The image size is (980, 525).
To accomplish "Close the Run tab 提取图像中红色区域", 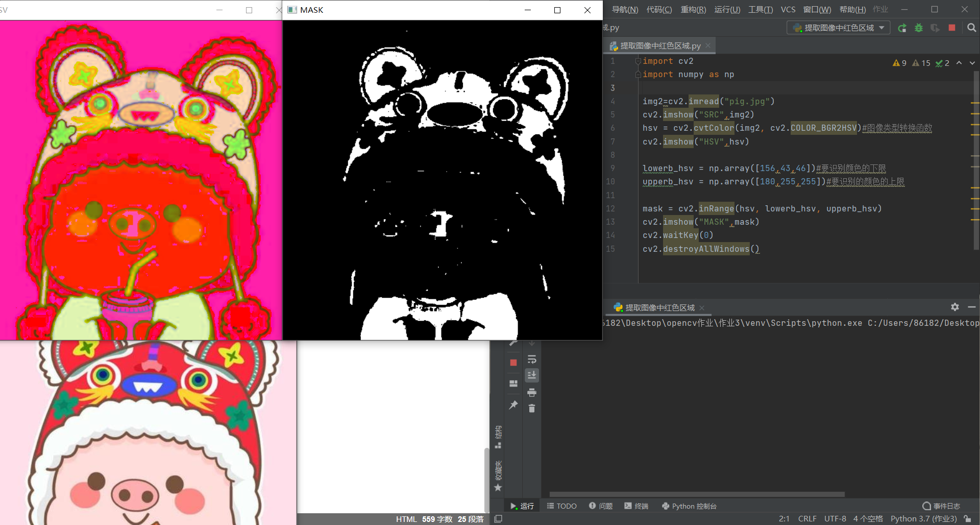I will pos(702,307).
